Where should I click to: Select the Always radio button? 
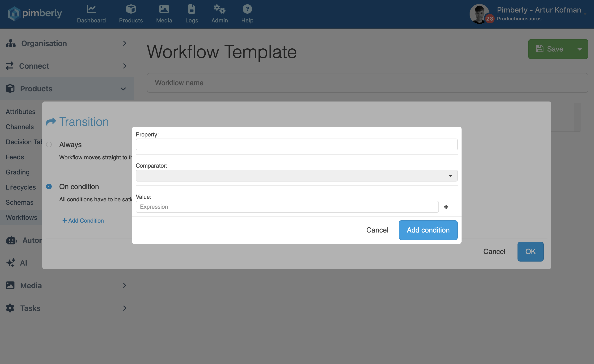[x=49, y=144]
